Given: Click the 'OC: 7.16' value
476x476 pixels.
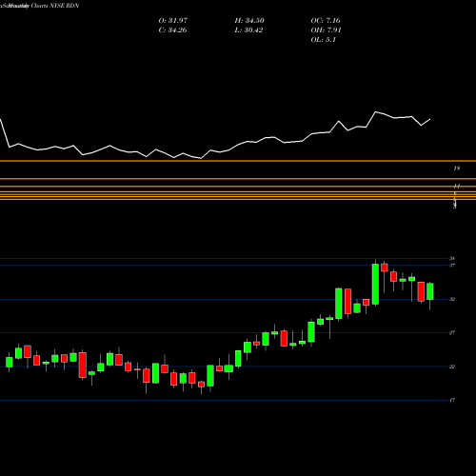Looking at the screenshot, I should [x=326, y=21].
